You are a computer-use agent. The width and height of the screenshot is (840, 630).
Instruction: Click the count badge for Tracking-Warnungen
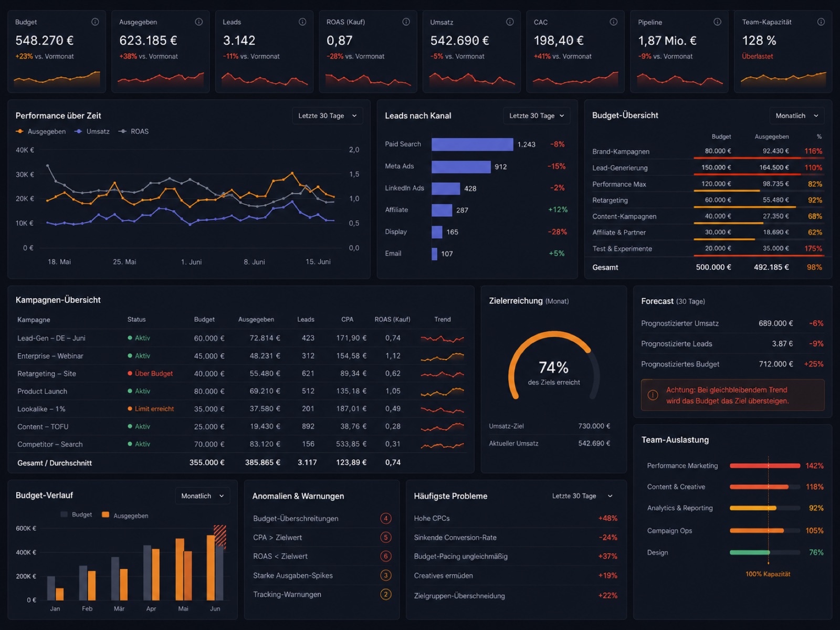click(386, 594)
